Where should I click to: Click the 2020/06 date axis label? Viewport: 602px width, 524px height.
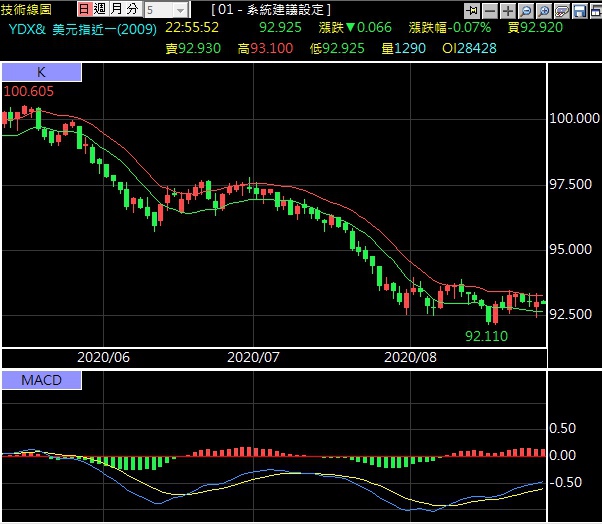pyautogui.click(x=104, y=357)
